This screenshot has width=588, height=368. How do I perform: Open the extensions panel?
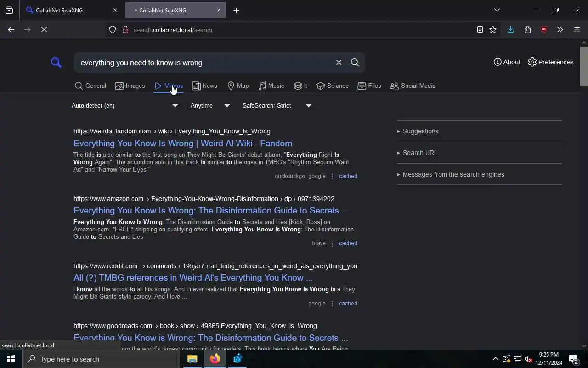pyautogui.click(x=527, y=29)
